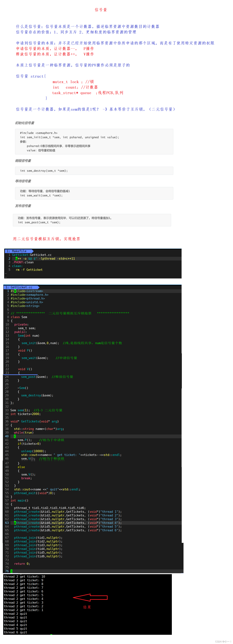
Task: Click the 'sem_destroy(&sem);' code line
Action: coord(37,395)
